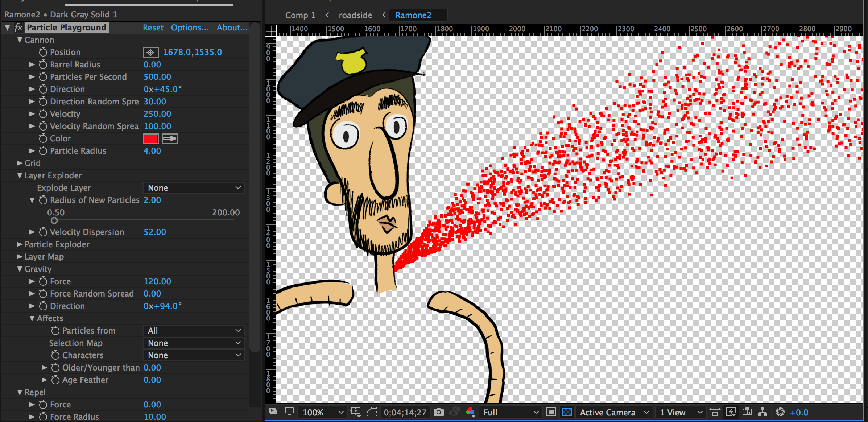The width and height of the screenshot is (868, 422).
Task: Open the Explode Layer dropdown
Action: pos(194,188)
